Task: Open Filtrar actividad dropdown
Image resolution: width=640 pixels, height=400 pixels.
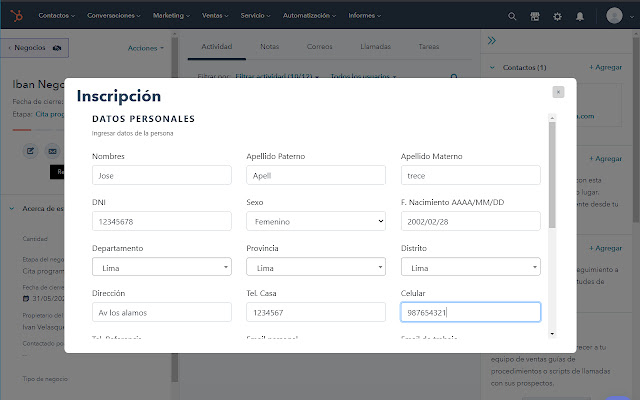Action: [277, 76]
